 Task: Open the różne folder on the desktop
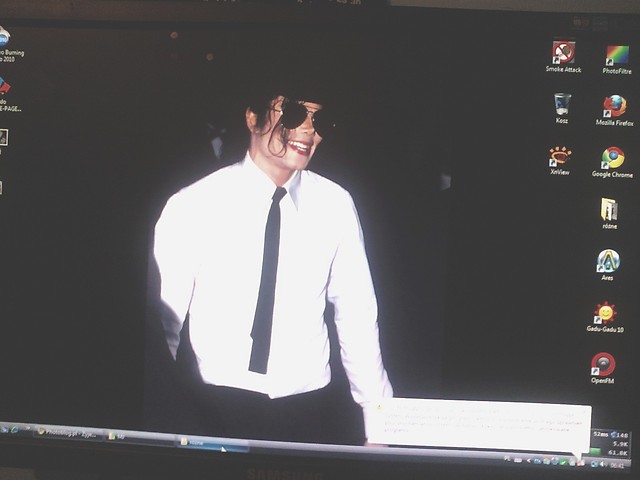click(x=609, y=213)
